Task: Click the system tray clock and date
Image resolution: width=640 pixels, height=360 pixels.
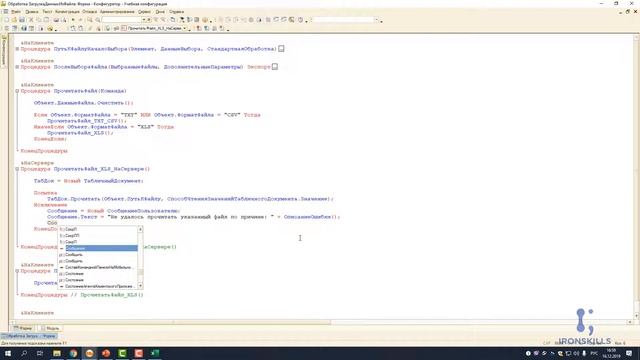Action: coord(611,353)
